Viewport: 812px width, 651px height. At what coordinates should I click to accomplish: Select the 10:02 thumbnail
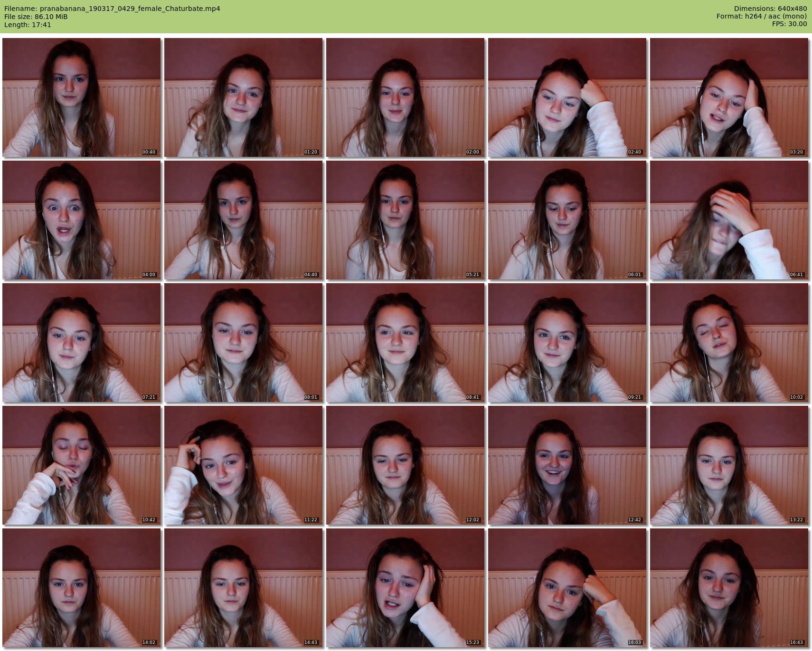coord(729,343)
